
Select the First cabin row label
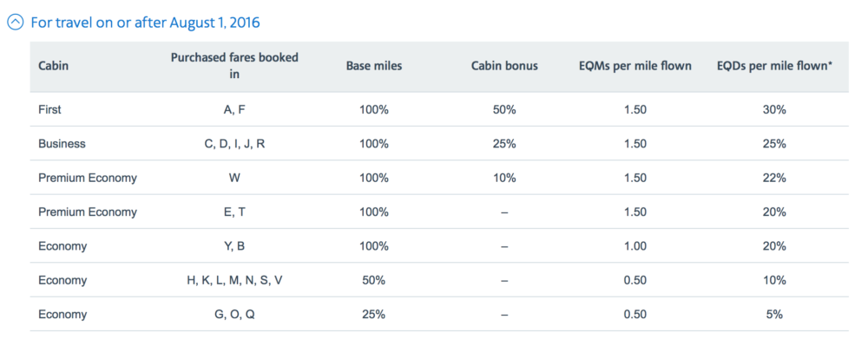click(x=50, y=110)
